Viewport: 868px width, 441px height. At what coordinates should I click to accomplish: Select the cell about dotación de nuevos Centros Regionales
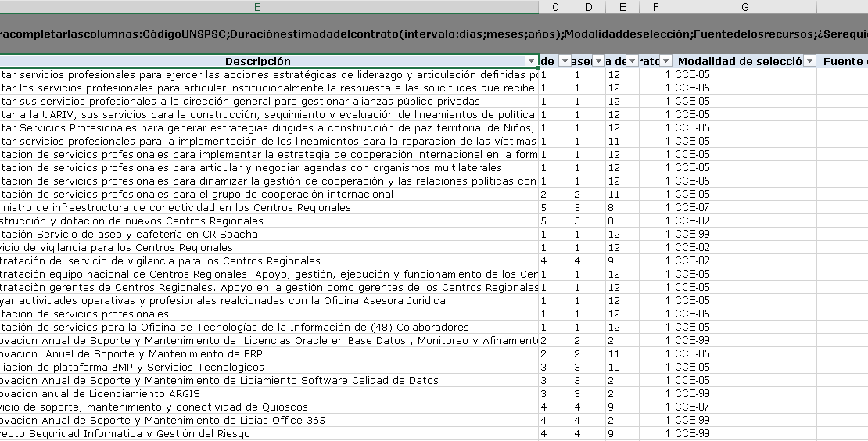pyautogui.click(x=269, y=220)
